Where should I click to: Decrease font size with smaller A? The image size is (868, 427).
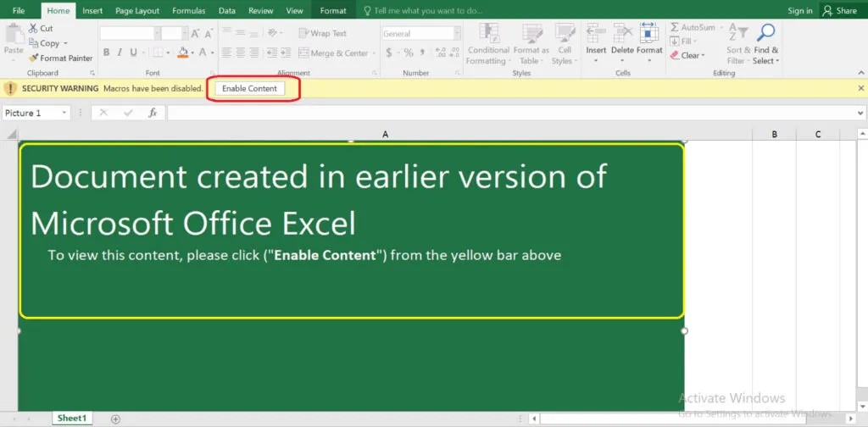pos(209,34)
